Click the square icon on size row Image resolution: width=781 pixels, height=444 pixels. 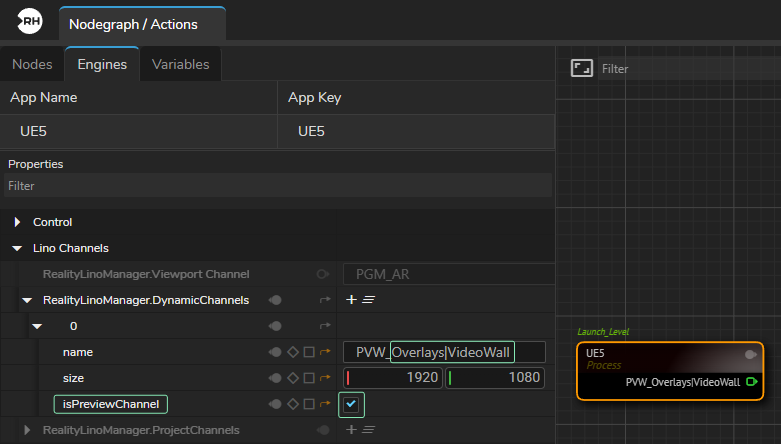pos(308,378)
